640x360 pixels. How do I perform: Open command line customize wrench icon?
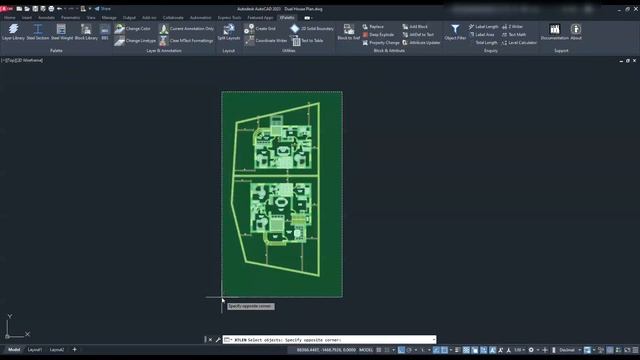(218, 340)
